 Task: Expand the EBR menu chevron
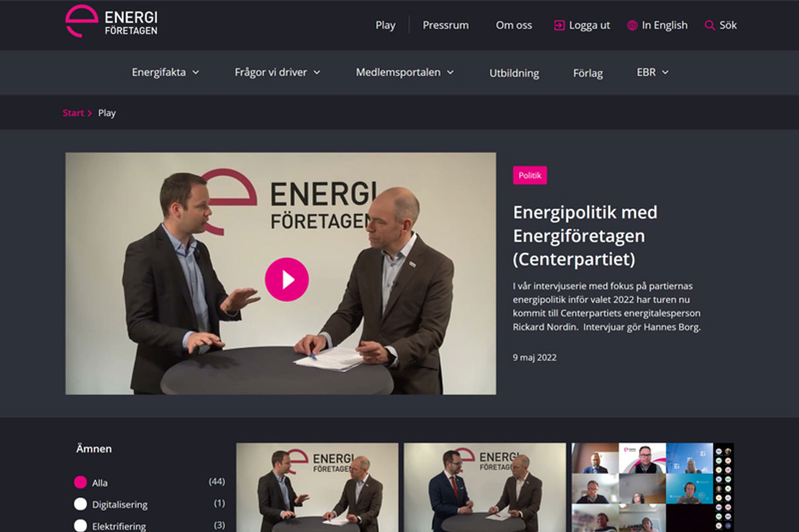point(665,72)
